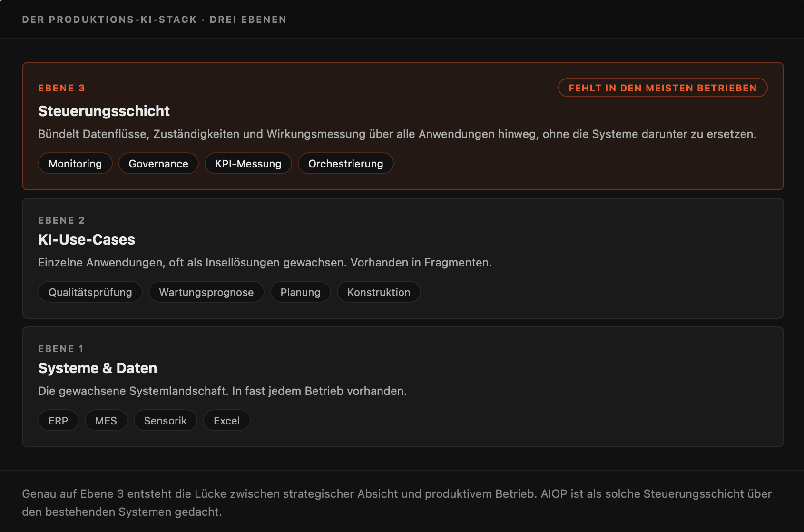Viewport: 804px width, 532px height.
Task: Click the footer paragraph starting 'Genau auf Ebene 3'
Action: click(x=397, y=502)
